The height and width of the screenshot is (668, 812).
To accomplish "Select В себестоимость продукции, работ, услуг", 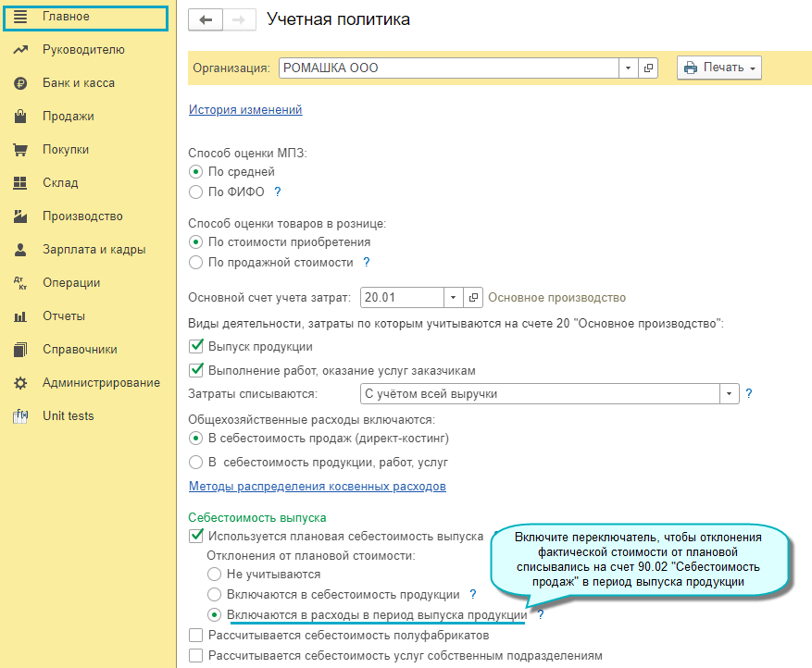I will [195, 462].
